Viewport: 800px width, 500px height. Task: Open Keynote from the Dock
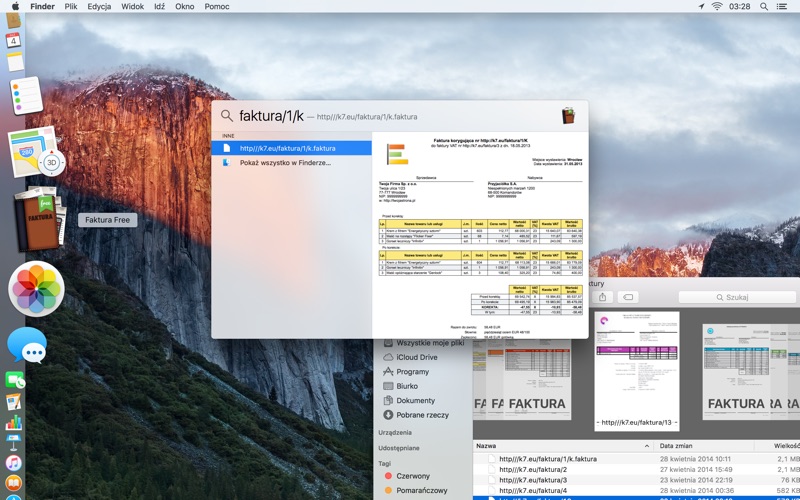[14, 442]
